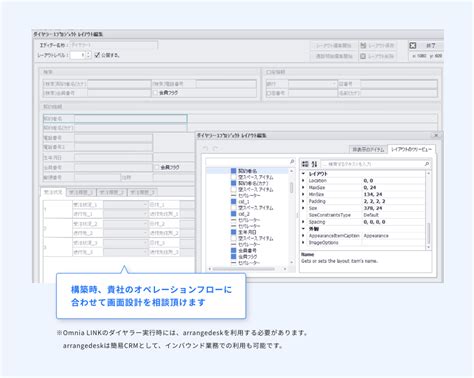The height and width of the screenshot is (378, 474).
Task: Open the tab ending in _2
Action: click(111, 192)
